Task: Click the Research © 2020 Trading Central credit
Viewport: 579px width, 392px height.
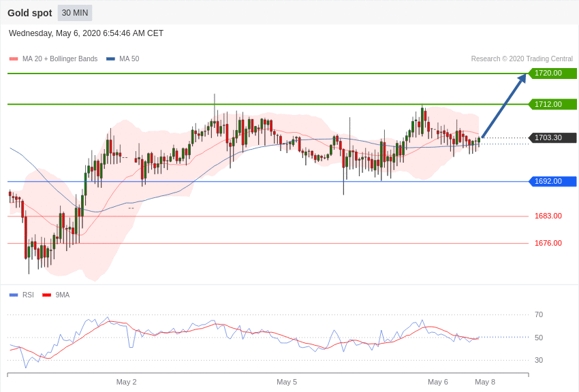Action: click(x=522, y=59)
